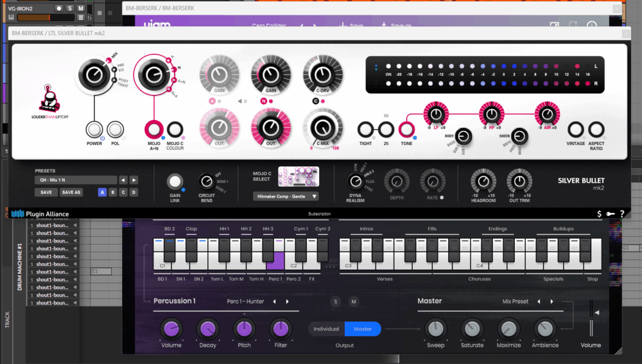
Task: Select next Perc 1 - Hunter kit sound
Action: [x=288, y=302]
